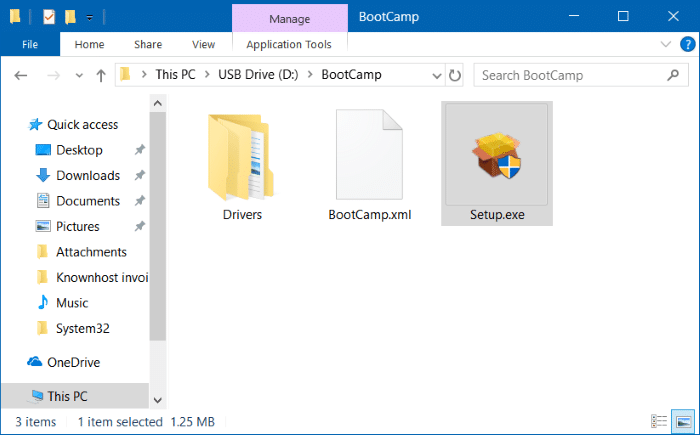Click the search magnifier icon
The height and width of the screenshot is (435, 700).
click(673, 75)
